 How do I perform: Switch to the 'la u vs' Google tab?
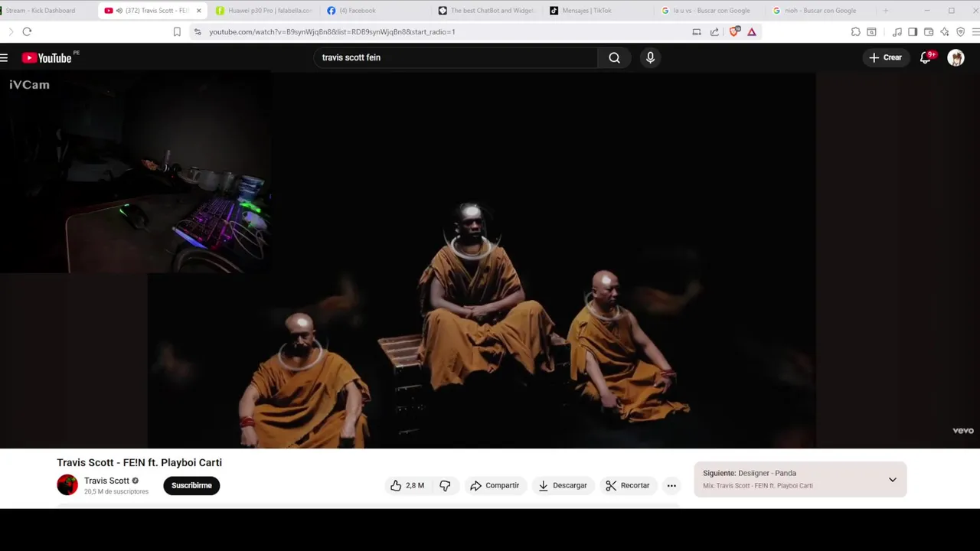click(x=710, y=11)
